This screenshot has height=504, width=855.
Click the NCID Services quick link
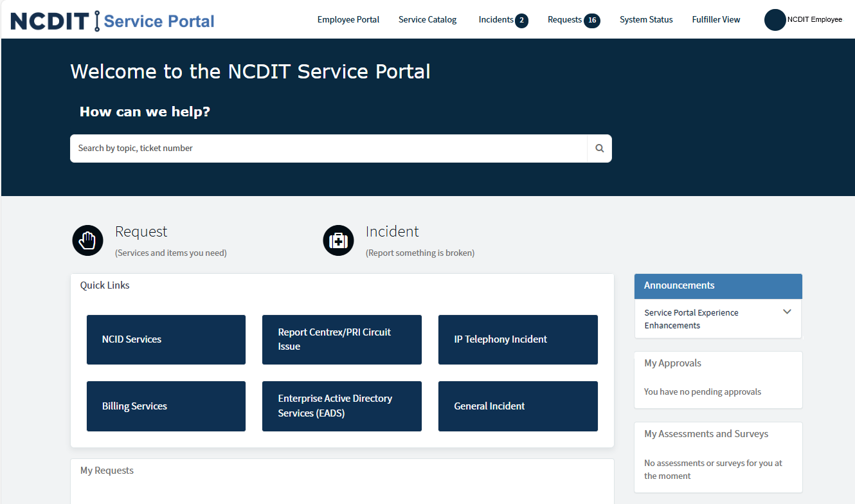[x=166, y=339]
